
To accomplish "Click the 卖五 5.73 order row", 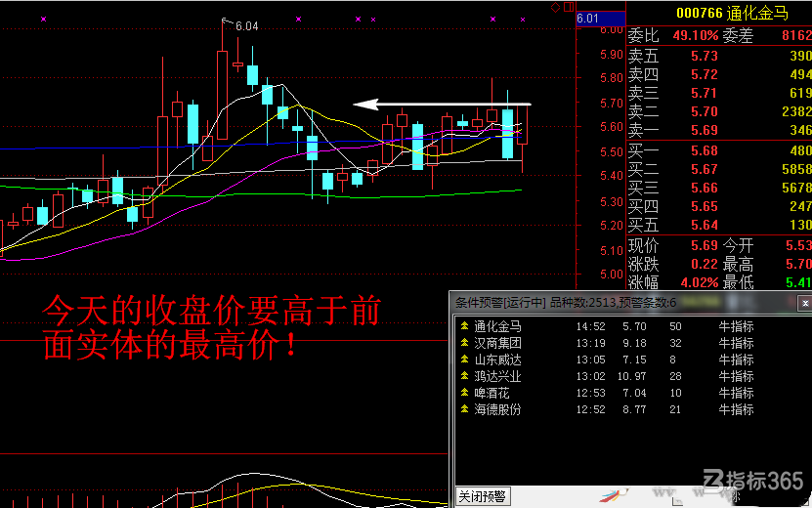I will pyautogui.click(x=719, y=56).
